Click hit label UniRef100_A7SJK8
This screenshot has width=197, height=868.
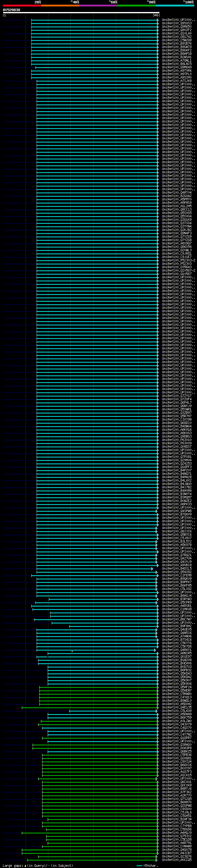coord(177,81)
